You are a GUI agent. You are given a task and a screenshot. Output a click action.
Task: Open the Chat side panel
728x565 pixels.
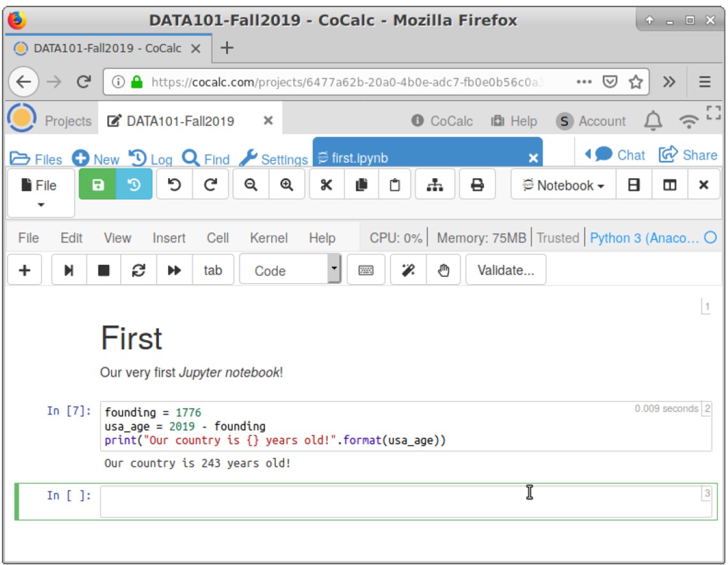615,154
